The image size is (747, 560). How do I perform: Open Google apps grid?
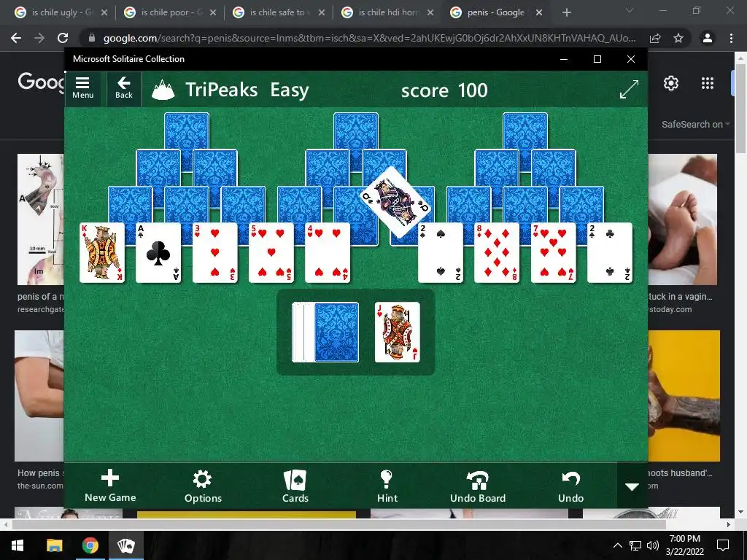click(x=708, y=83)
